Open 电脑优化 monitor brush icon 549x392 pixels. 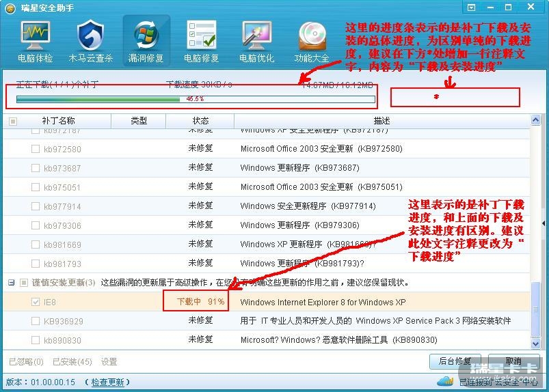pos(256,36)
